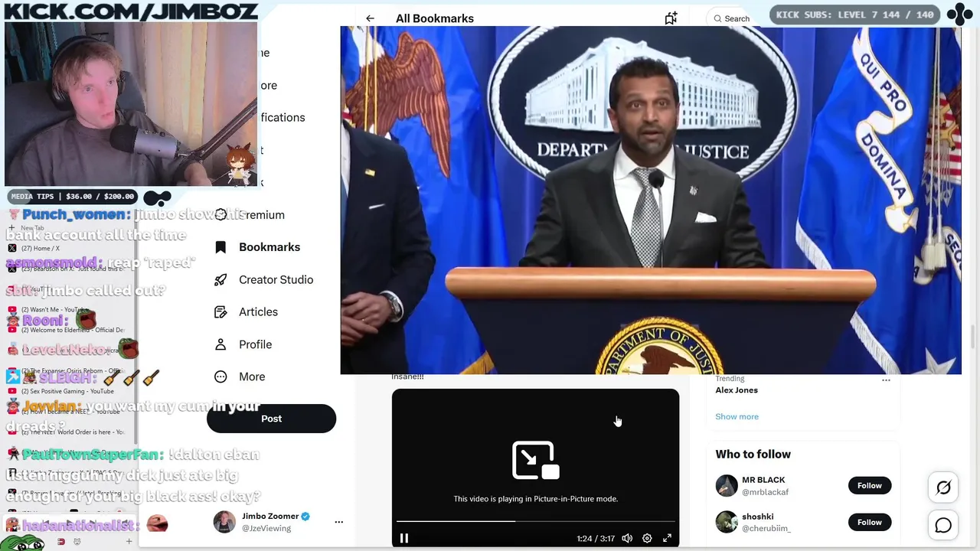Click the webcam feed overlay

pyautogui.click(x=130, y=104)
